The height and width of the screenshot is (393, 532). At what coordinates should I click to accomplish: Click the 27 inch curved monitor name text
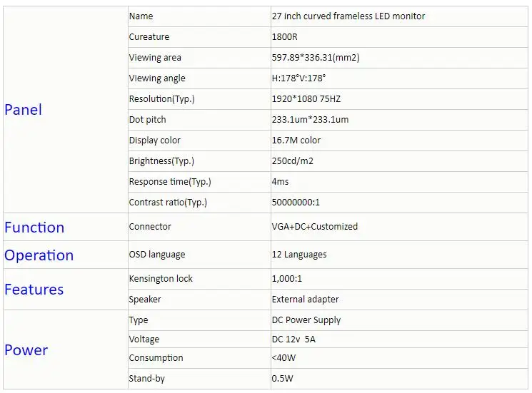348,16
